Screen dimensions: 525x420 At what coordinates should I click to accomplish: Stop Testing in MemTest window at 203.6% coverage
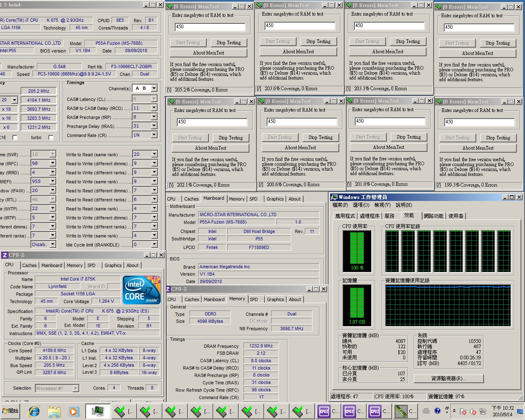[x=319, y=41]
